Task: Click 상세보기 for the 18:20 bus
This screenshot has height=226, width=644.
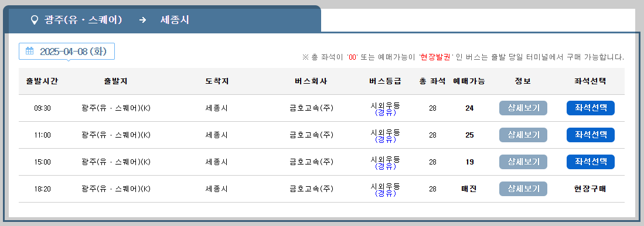Action: 523,189
